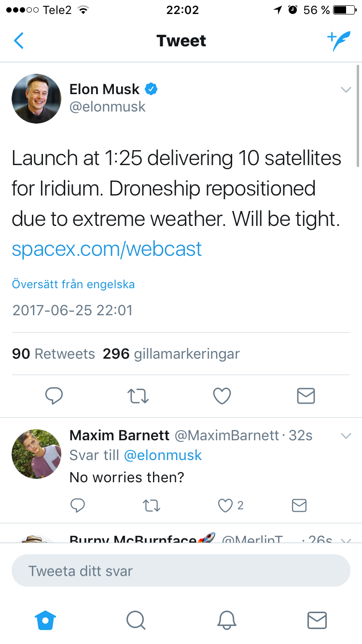Image resolution: width=362 pixels, height=644 pixels.
Task: Tap the "Tweeta ditt svar" reply field
Action: click(181, 571)
